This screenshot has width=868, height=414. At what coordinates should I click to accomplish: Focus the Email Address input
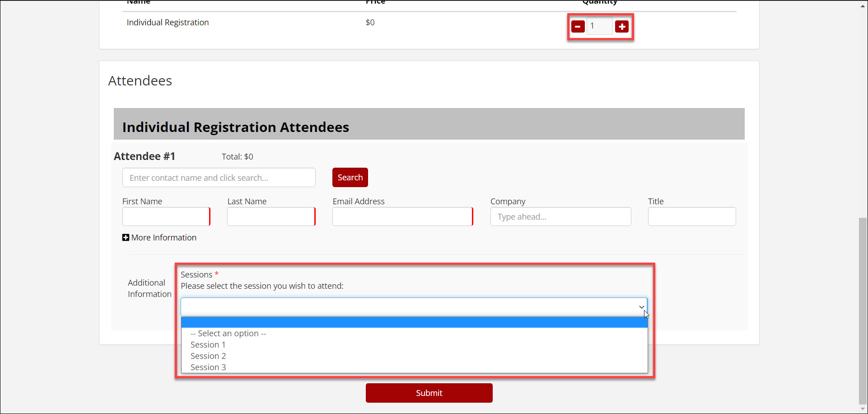point(402,217)
